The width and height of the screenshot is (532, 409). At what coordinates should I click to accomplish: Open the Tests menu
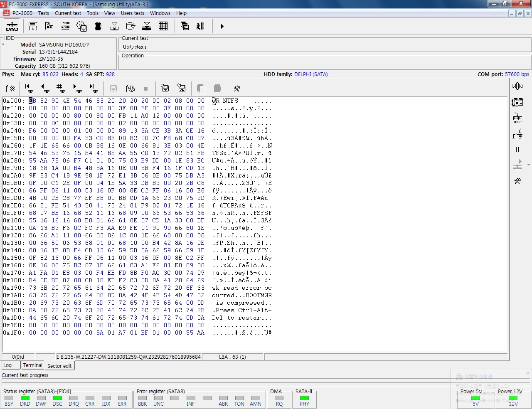[x=44, y=13]
